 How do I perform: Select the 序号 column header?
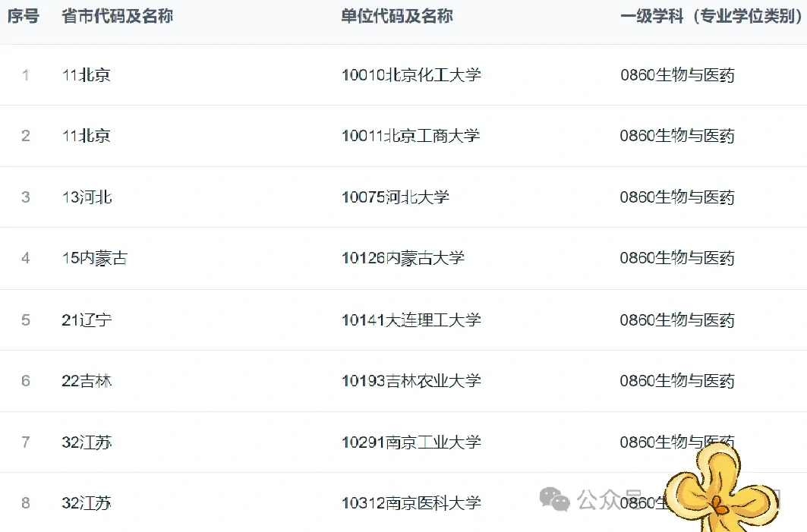coord(24,17)
